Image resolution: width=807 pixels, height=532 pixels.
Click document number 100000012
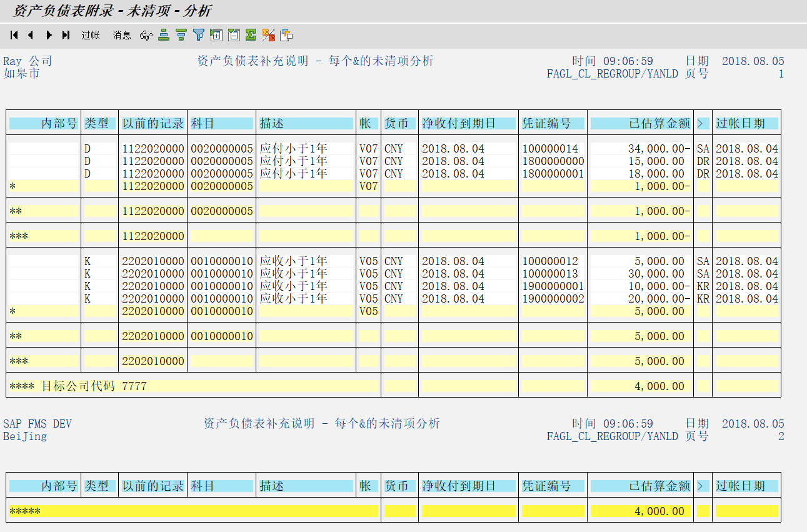(x=550, y=261)
